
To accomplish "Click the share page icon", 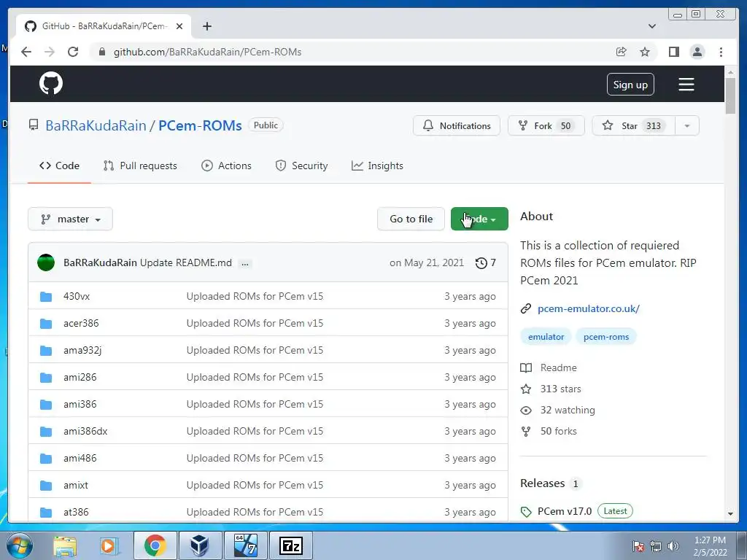I will tap(622, 52).
